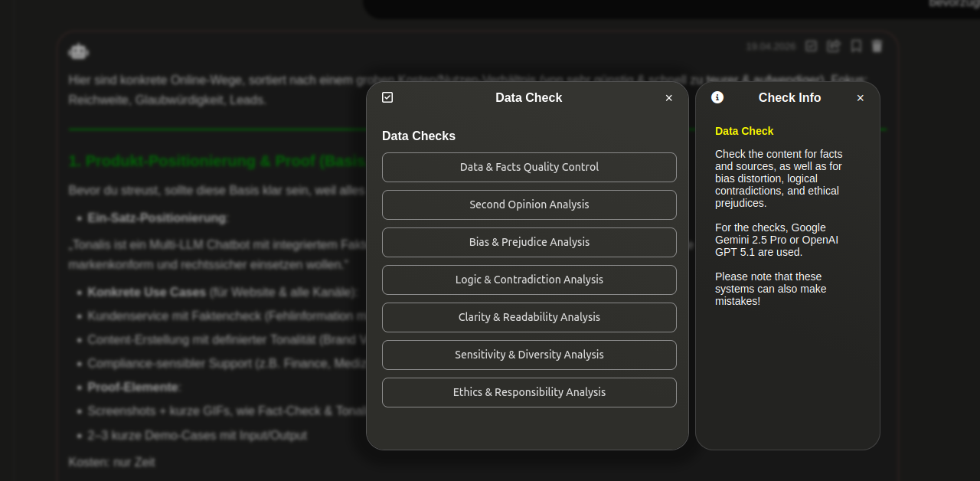Click the Check Info panel title

point(789,97)
